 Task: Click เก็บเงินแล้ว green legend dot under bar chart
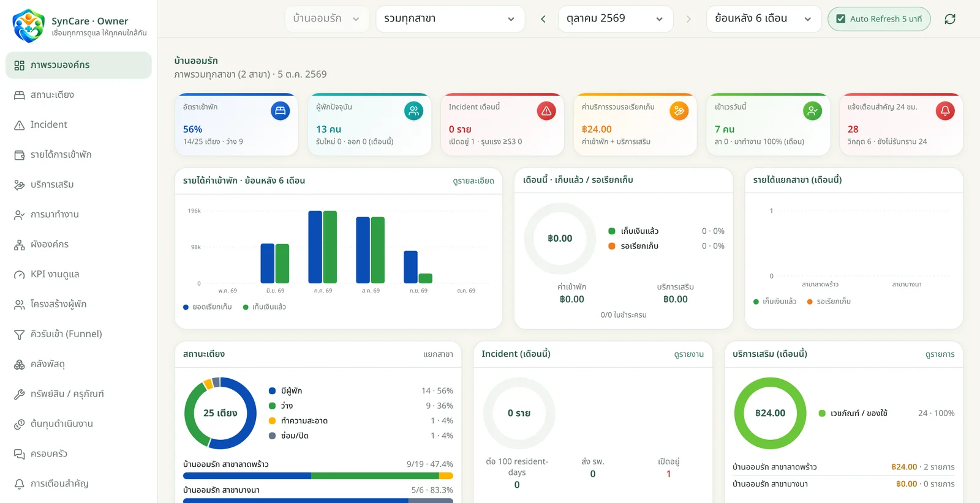246,307
